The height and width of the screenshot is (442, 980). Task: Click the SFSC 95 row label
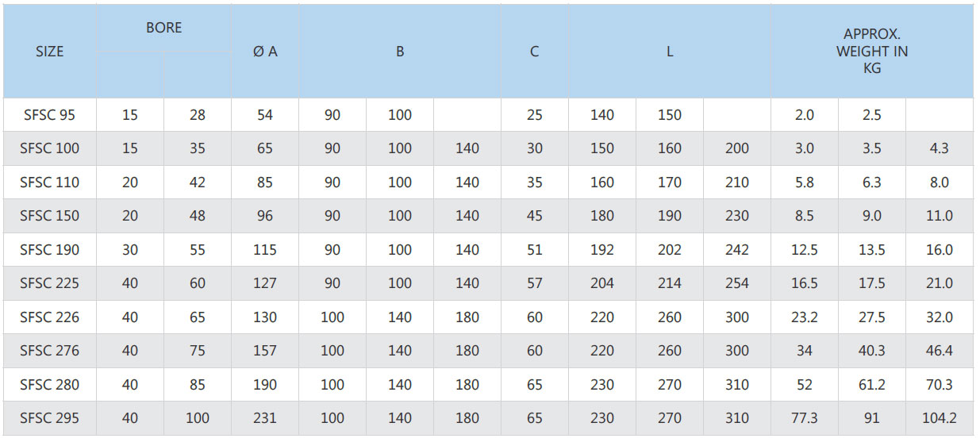pyautogui.click(x=50, y=115)
